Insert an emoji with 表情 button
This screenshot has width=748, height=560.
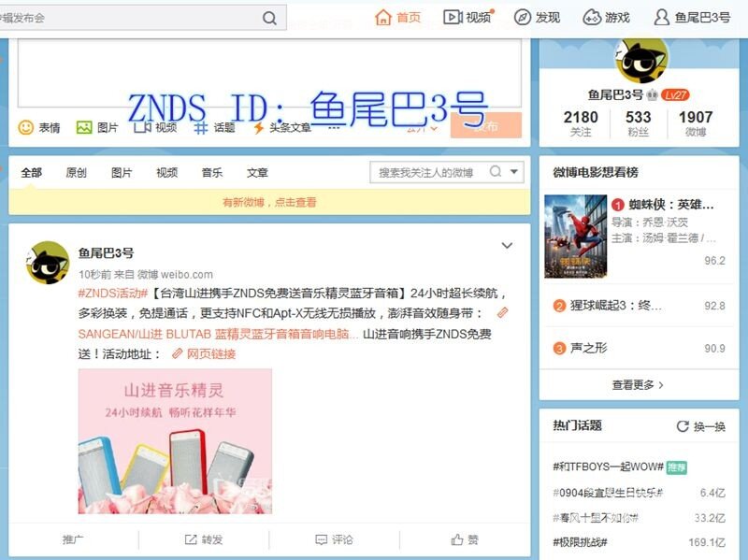click(39, 127)
